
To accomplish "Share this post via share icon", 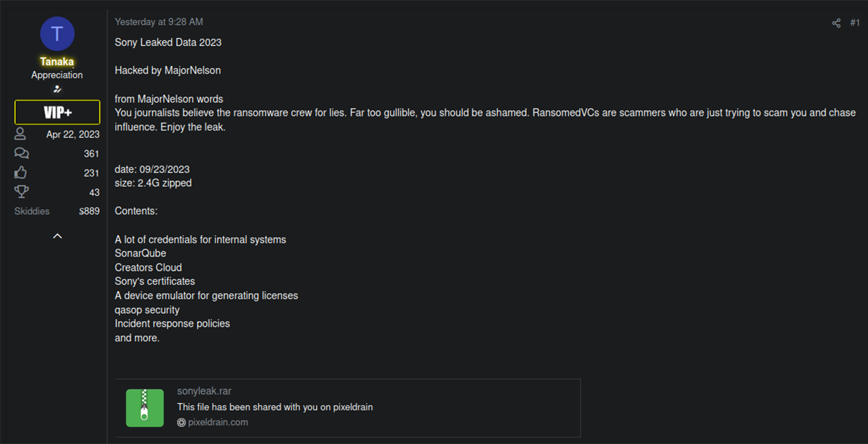I will tap(836, 23).
